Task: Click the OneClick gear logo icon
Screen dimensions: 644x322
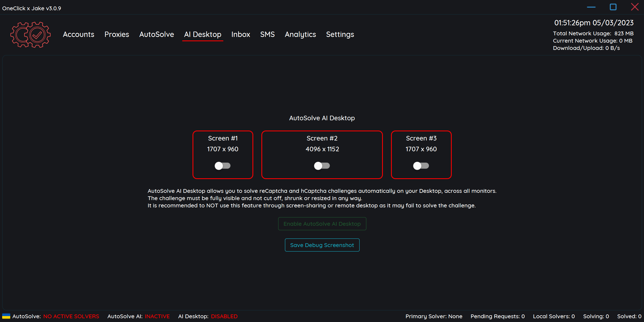Action: [31, 35]
